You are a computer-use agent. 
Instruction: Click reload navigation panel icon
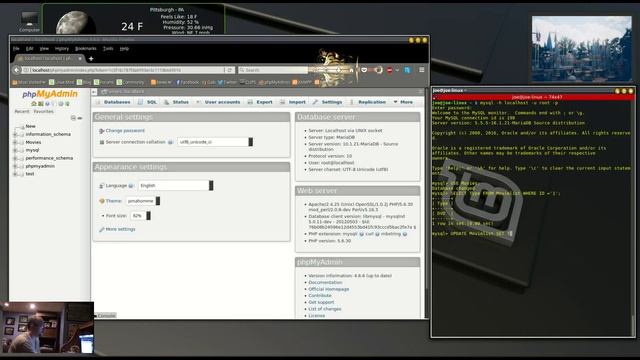(67, 104)
